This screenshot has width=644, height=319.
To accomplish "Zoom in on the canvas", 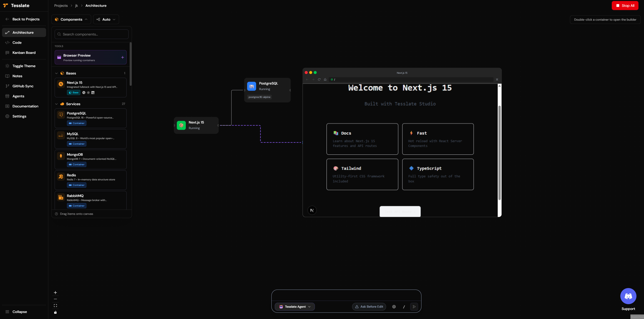I will (x=55, y=293).
